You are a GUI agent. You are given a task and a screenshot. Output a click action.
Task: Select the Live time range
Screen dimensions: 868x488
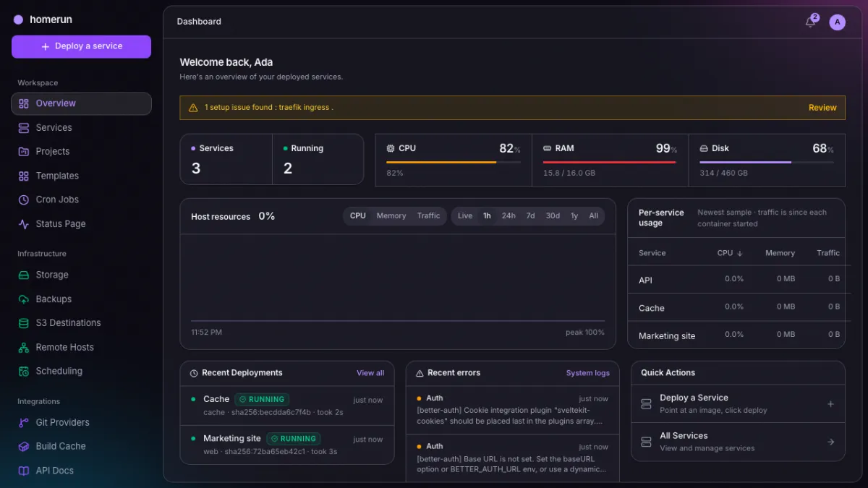465,216
